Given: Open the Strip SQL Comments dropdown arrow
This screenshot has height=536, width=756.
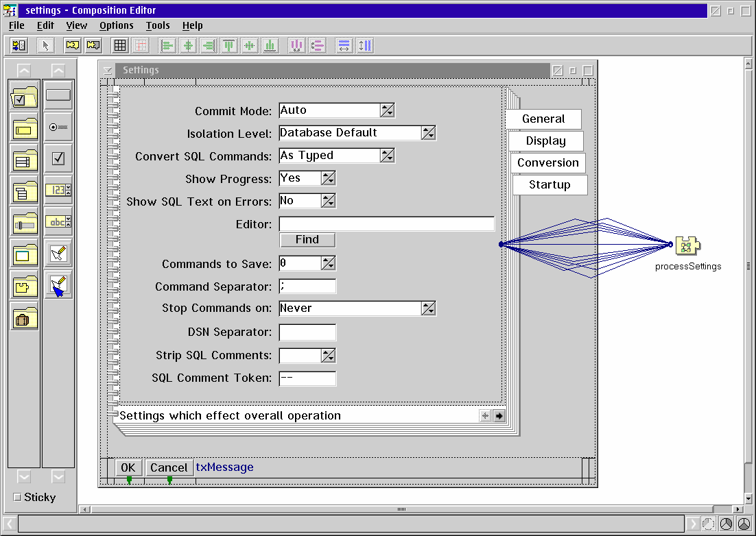Looking at the screenshot, I should coord(329,356).
